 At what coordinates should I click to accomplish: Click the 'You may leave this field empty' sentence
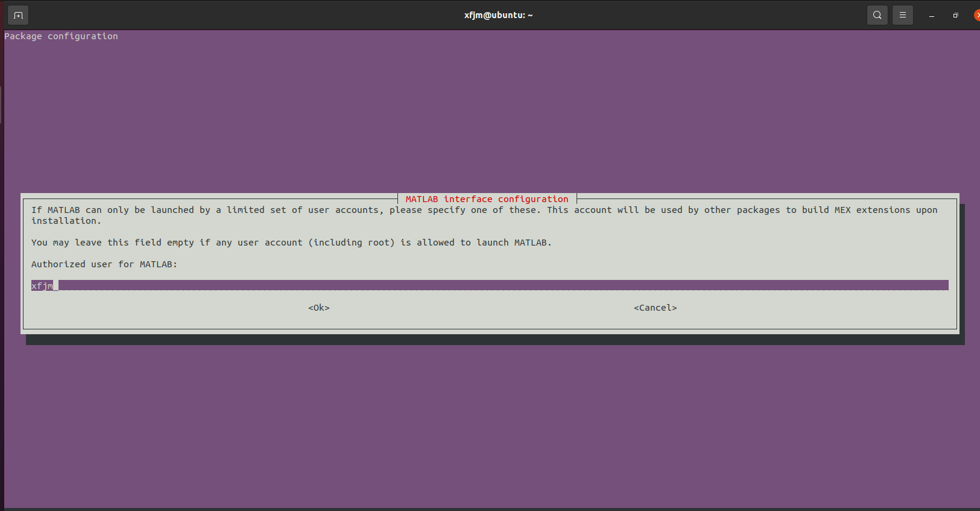pos(291,243)
